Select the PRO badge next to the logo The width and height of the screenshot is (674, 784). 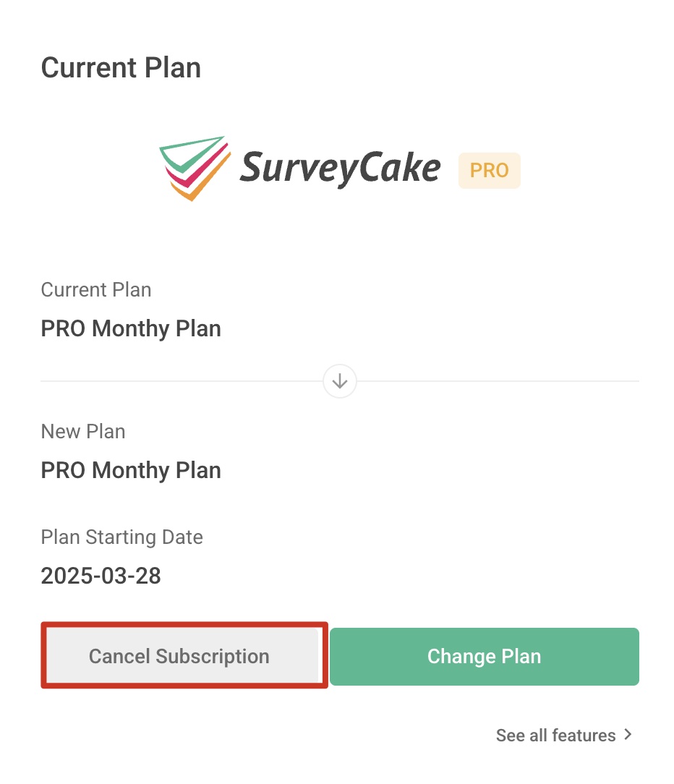pos(489,171)
